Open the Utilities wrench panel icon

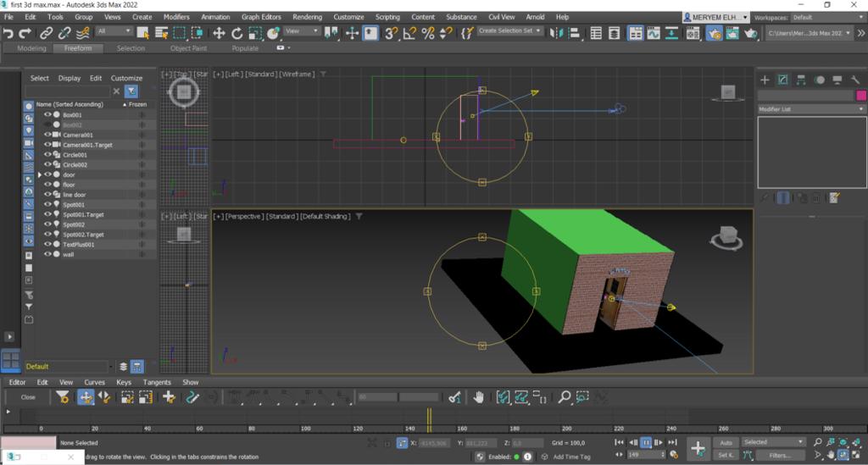[856, 80]
